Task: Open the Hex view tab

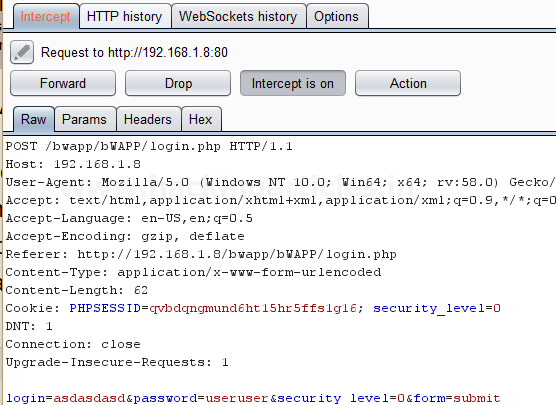Action: tap(201, 119)
